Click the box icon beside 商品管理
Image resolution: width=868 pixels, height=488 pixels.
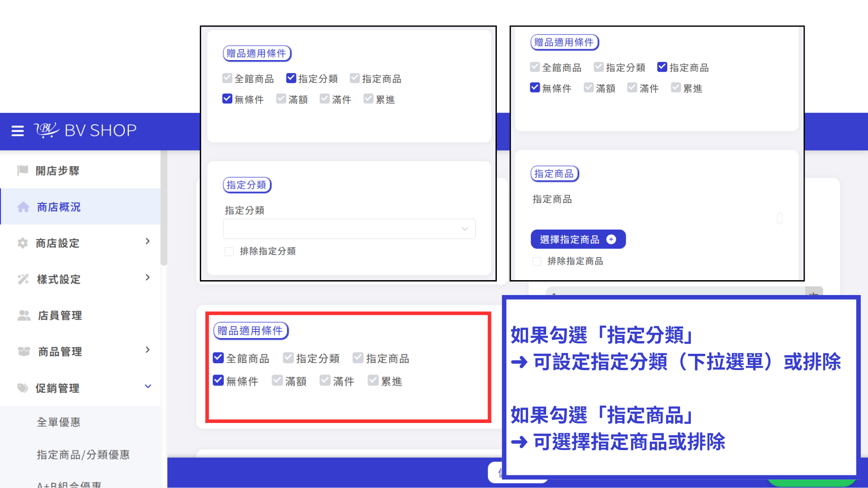pyautogui.click(x=24, y=351)
